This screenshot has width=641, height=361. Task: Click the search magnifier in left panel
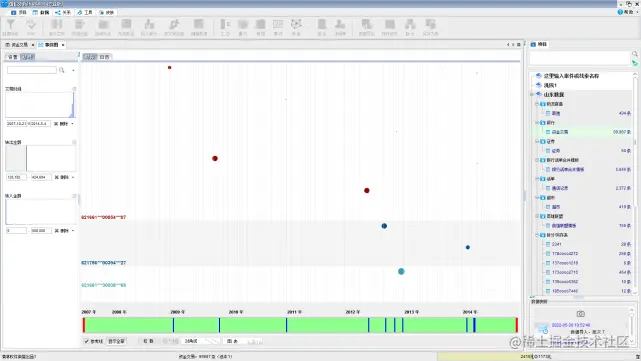click(x=62, y=70)
